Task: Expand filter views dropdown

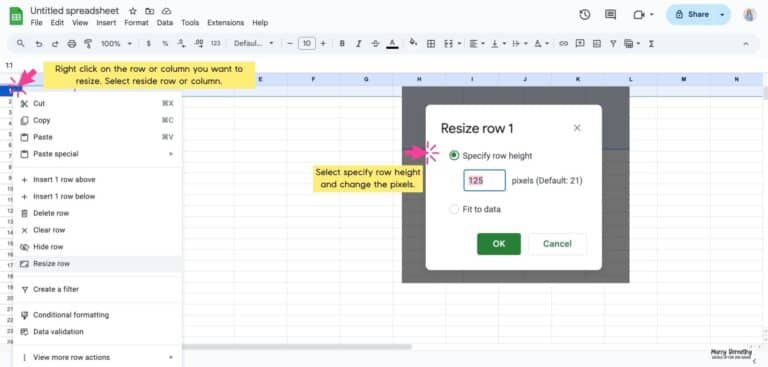Action: point(638,44)
